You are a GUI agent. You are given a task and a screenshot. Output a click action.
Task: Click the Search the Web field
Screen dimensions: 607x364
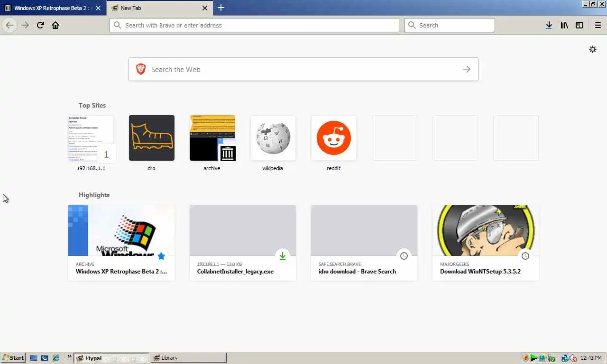tap(303, 69)
